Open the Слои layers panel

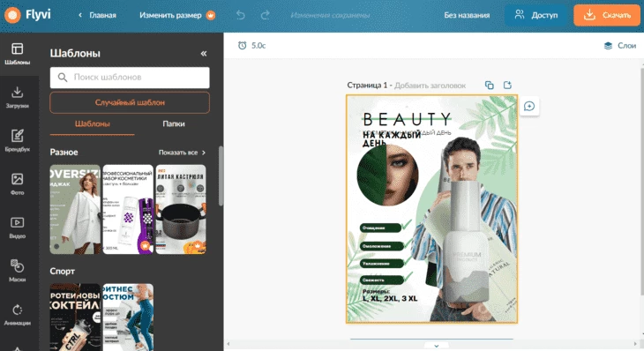[620, 46]
